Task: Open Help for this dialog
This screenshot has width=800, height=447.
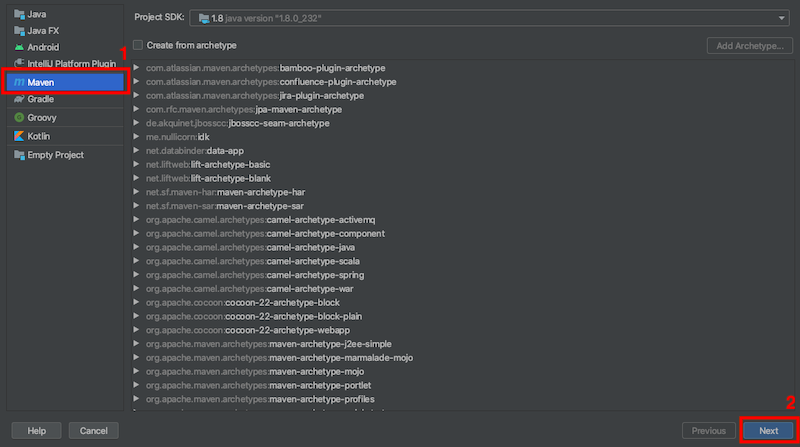Action: pyautogui.click(x=36, y=431)
